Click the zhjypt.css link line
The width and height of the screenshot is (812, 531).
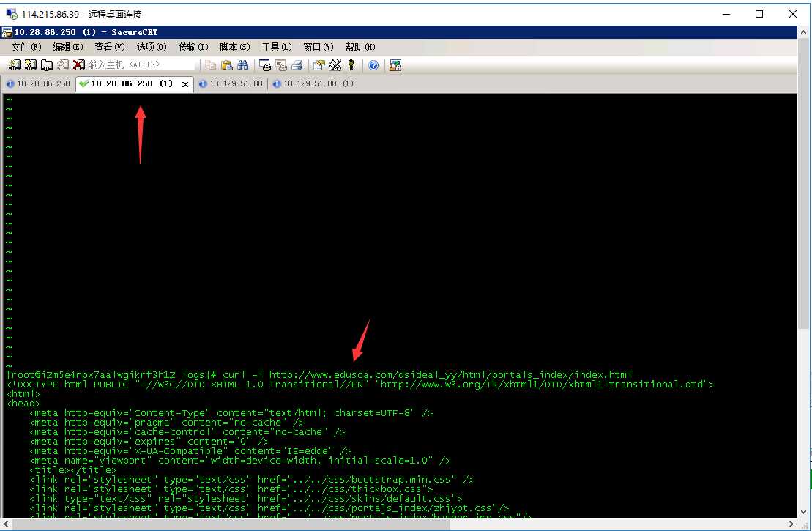pyautogui.click(x=269, y=508)
